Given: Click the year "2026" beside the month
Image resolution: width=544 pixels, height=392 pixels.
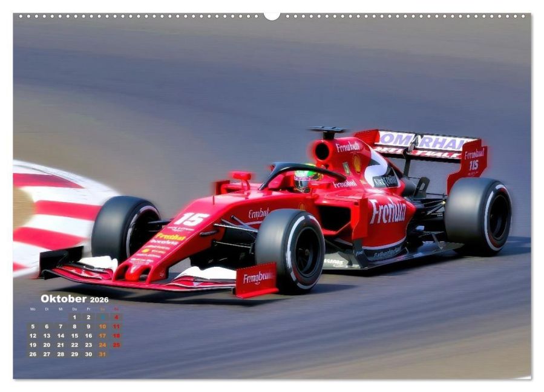Looking at the screenshot, I should pyautogui.click(x=100, y=299).
